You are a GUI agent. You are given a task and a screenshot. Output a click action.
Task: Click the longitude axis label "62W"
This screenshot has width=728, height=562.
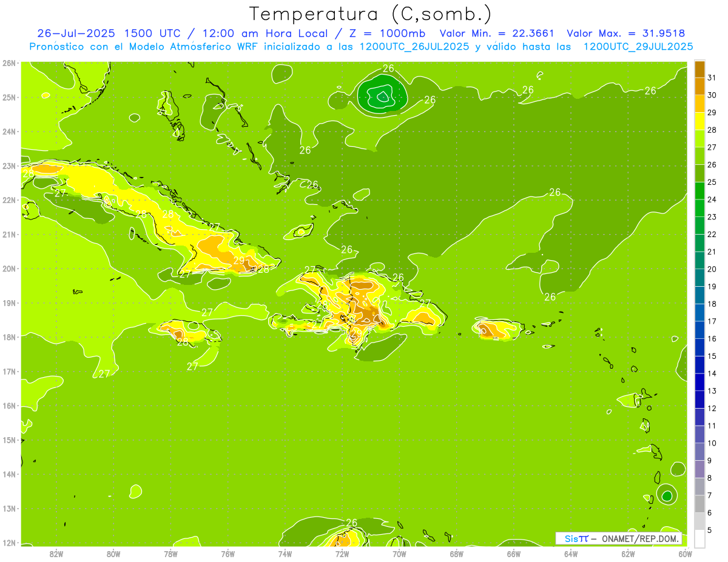pyautogui.click(x=628, y=554)
